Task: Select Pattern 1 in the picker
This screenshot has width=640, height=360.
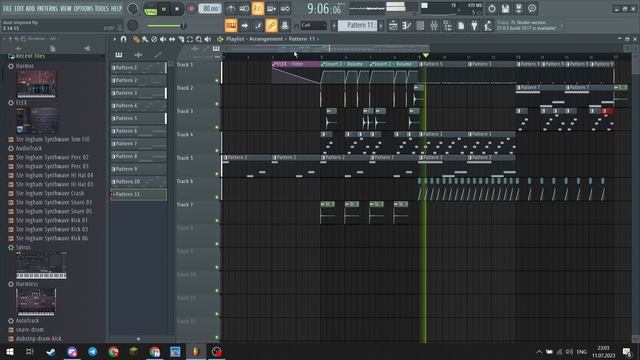Action: point(139,68)
